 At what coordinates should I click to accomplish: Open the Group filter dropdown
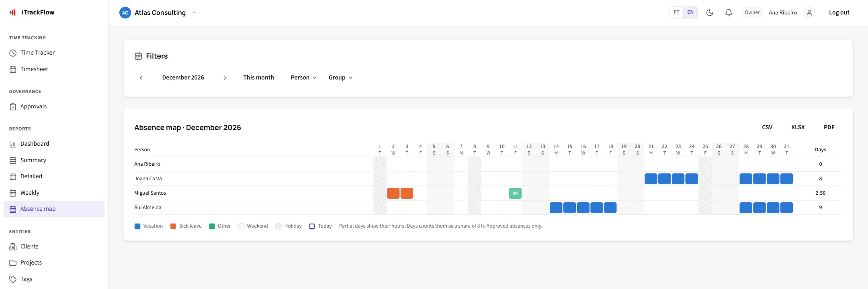click(x=340, y=77)
